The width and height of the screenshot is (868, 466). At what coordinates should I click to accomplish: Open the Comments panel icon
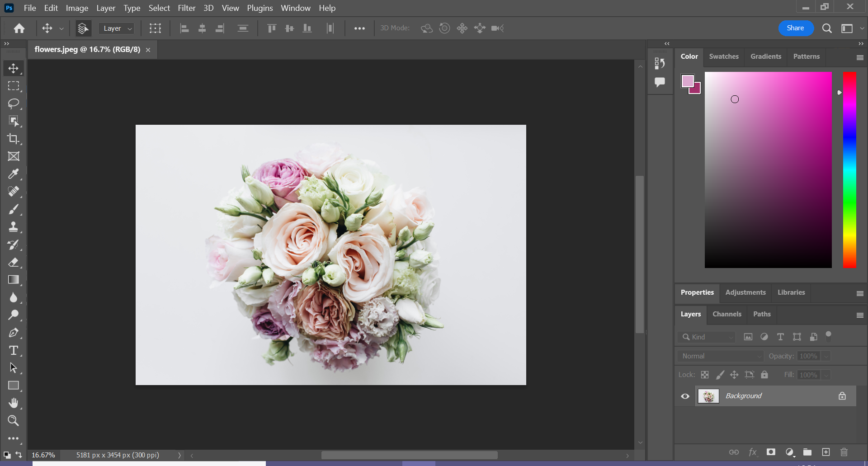(x=660, y=82)
